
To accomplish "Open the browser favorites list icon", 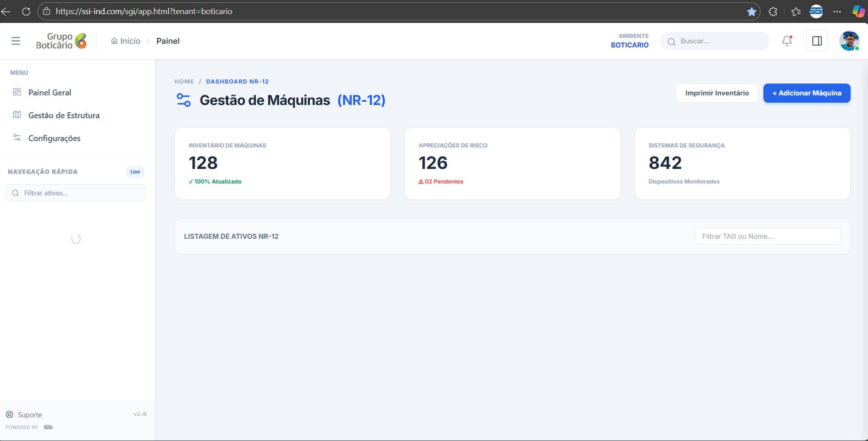I will coord(796,11).
